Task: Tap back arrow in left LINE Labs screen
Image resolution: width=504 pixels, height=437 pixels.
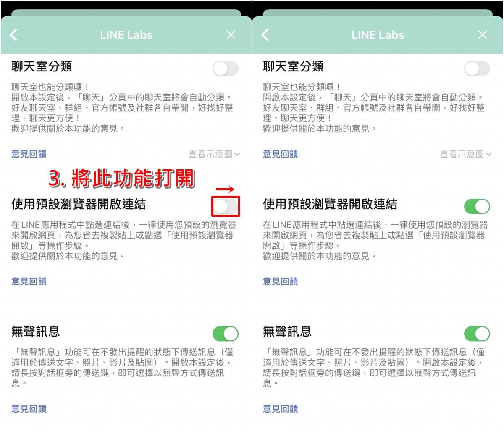Action: [13, 35]
